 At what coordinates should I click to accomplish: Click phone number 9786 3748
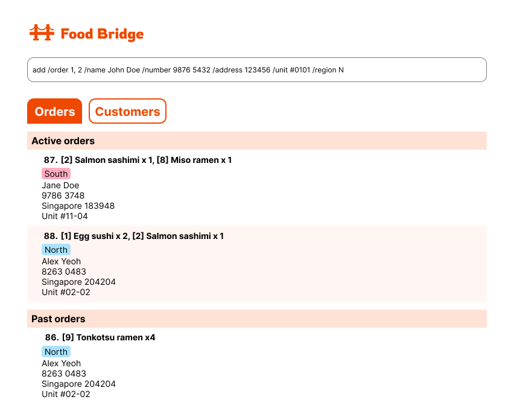[x=63, y=196]
